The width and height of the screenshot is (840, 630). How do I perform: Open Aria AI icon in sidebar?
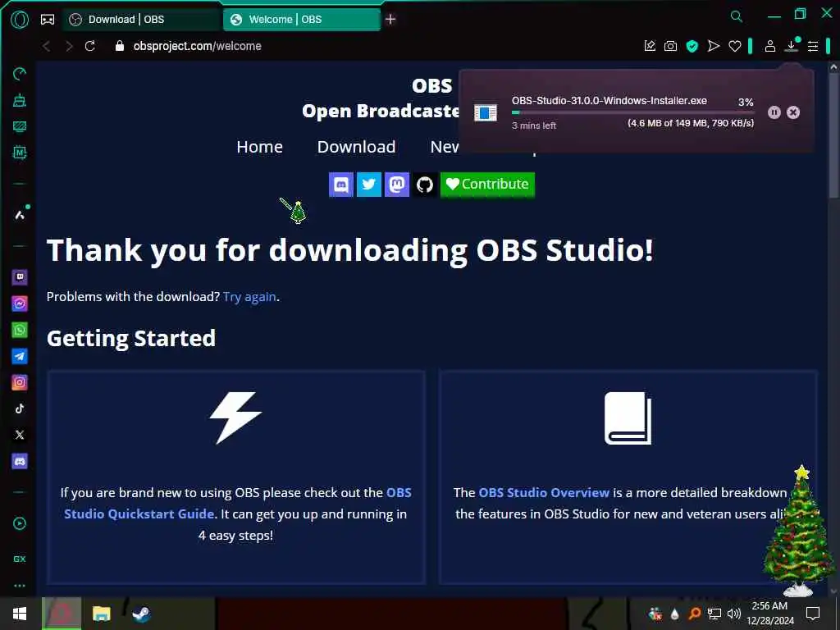21,214
